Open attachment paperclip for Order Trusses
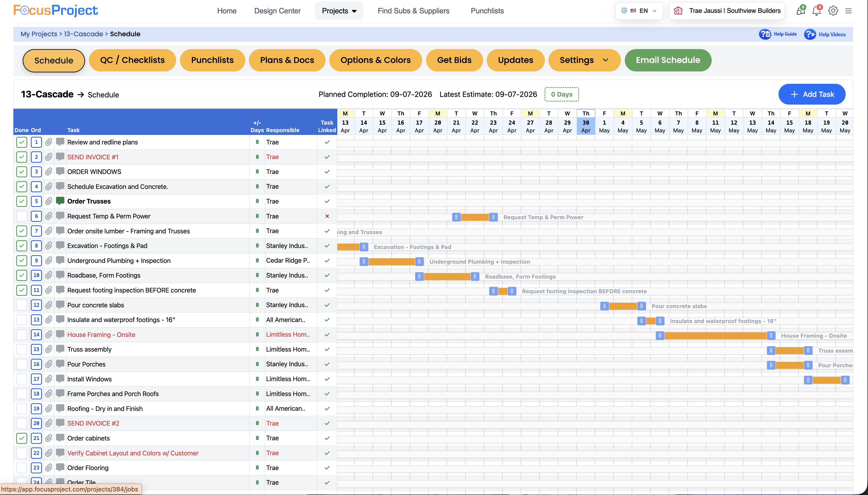868x495 pixels. click(49, 201)
